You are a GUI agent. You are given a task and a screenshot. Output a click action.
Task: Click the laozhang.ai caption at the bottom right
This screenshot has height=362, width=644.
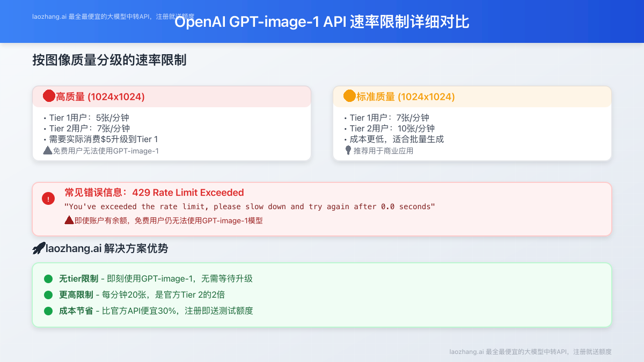pos(531,352)
